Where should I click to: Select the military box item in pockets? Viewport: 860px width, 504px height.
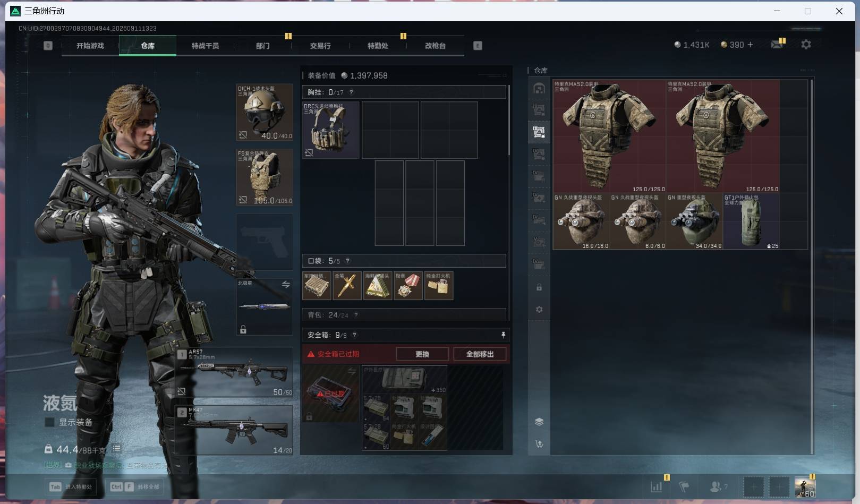tap(317, 286)
